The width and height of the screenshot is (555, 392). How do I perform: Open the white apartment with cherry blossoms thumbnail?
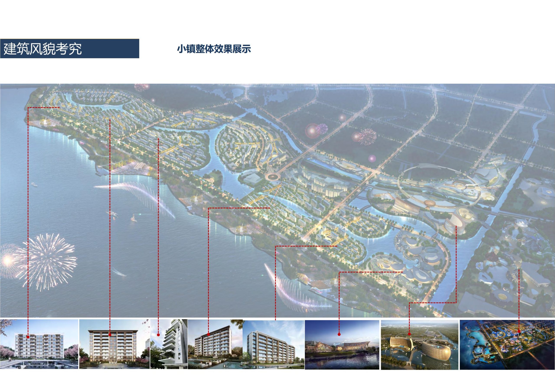(39, 344)
